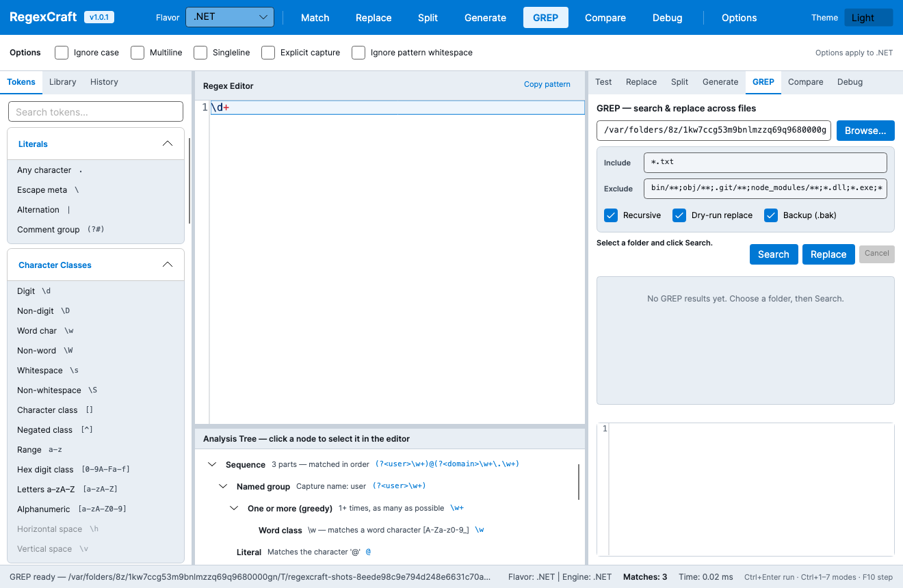Collapse the Sequence node in Analysis Tree
The image size is (903, 588).
pos(212,464)
